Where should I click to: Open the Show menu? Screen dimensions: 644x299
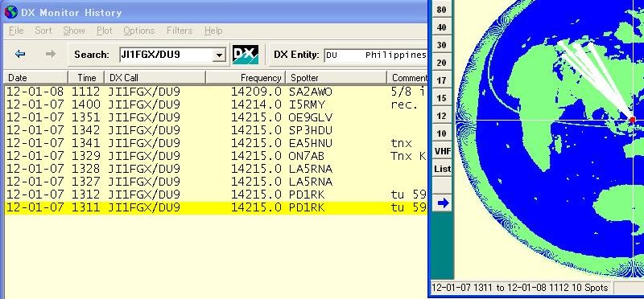[74, 31]
